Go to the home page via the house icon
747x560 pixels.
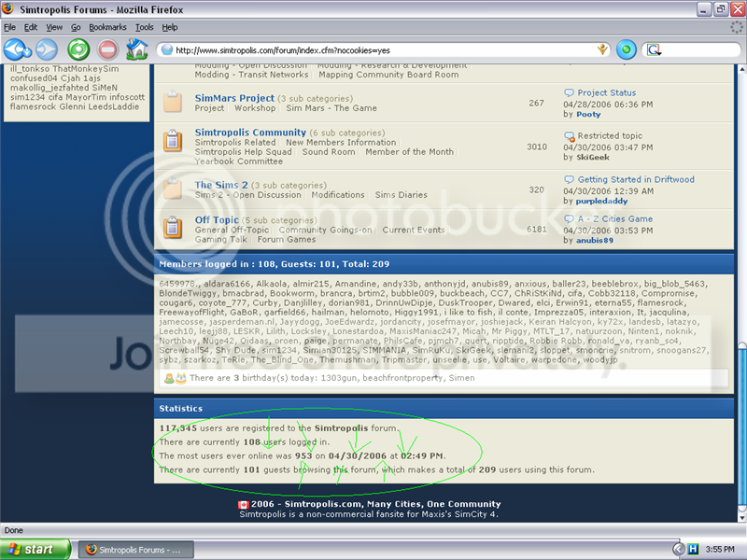tap(136, 49)
